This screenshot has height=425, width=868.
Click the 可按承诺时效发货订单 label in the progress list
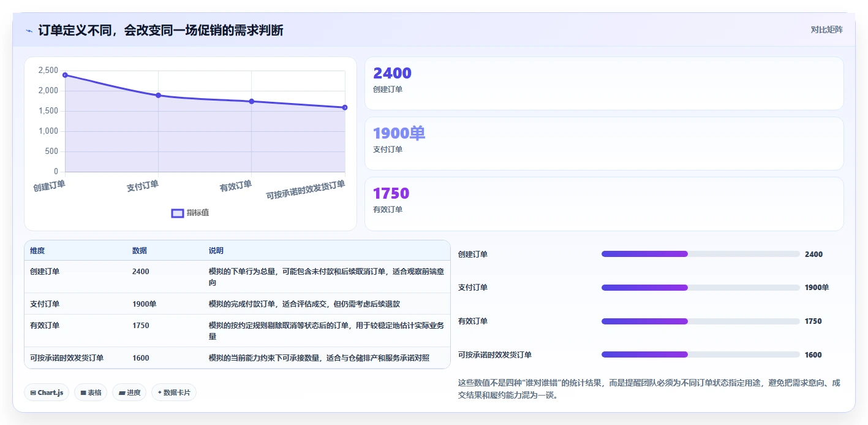(x=495, y=354)
